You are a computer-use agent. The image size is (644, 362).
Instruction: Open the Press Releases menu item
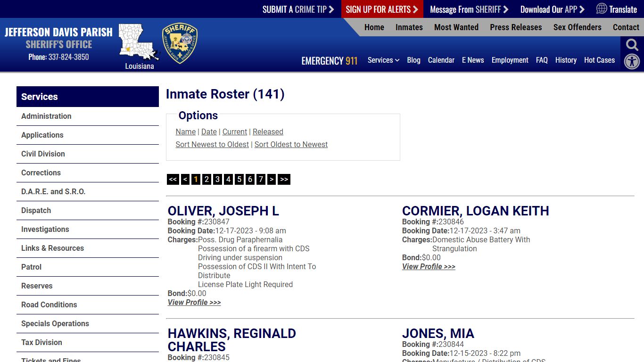(516, 27)
